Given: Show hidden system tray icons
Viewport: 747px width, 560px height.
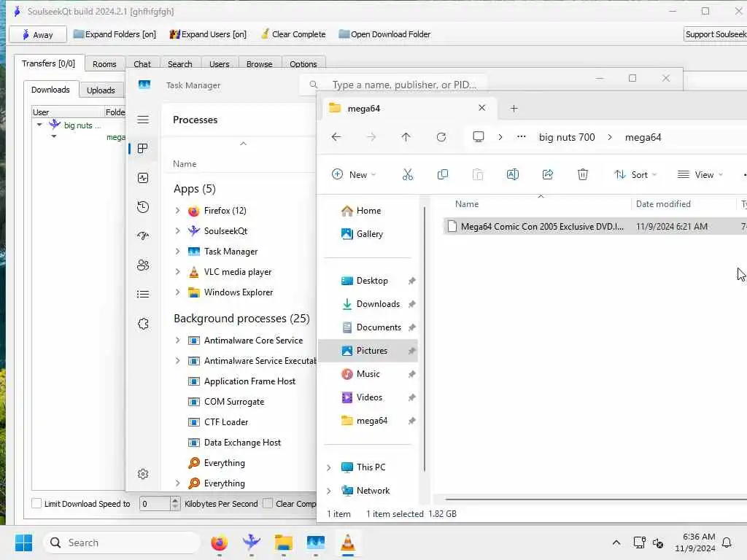Looking at the screenshot, I should click(616, 542).
